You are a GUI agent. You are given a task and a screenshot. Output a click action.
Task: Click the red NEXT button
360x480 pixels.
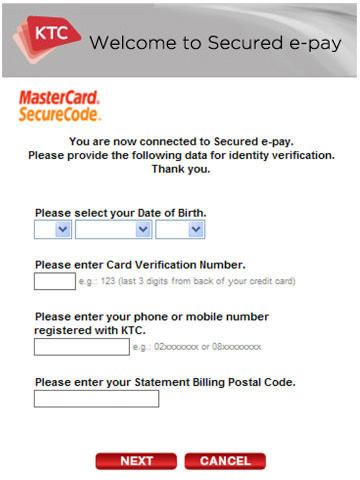(136, 461)
